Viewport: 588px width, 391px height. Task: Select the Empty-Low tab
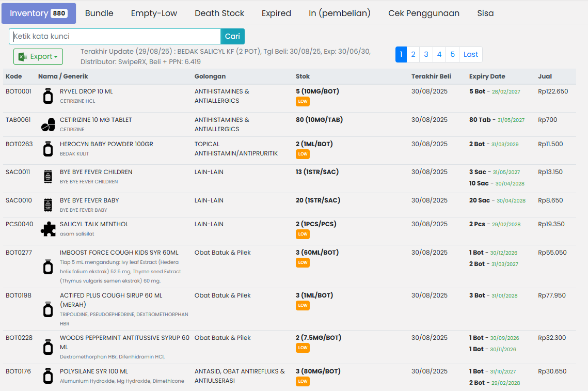(x=154, y=13)
